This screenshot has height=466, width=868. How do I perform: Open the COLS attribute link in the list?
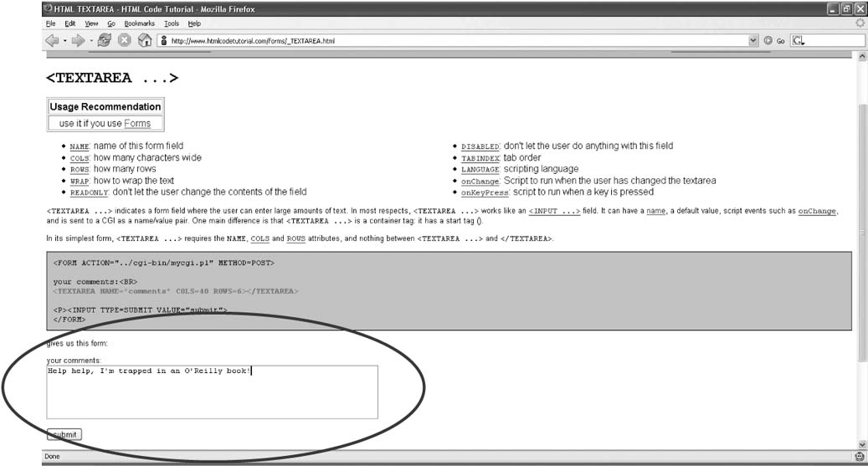(80, 158)
